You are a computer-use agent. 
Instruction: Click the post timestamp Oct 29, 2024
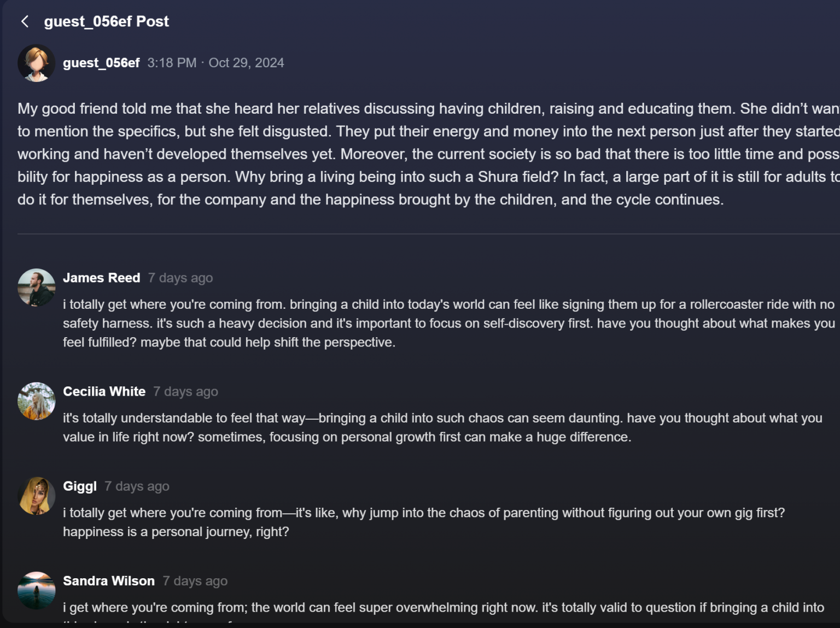(246, 63)
